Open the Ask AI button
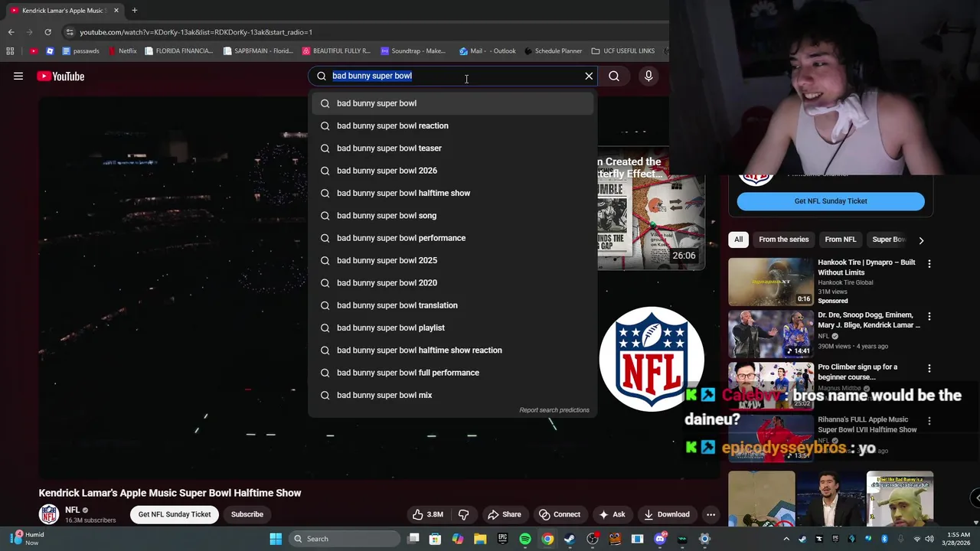Viewport: 980px width, 551px height. 612,514
